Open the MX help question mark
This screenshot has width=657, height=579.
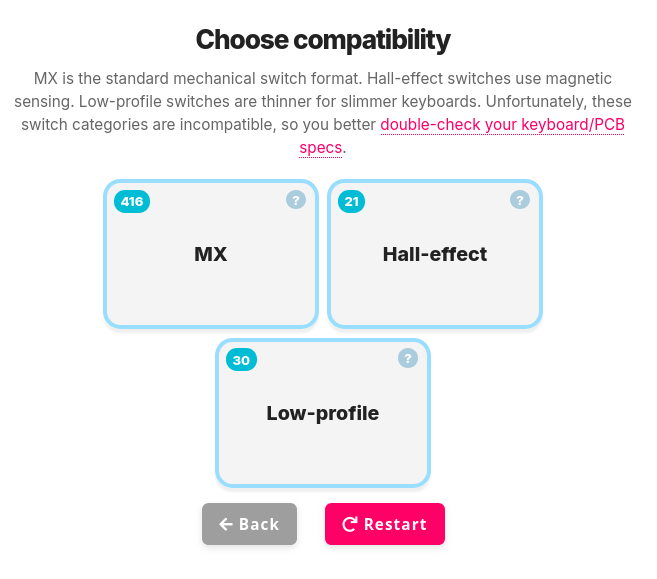point(296,200)
